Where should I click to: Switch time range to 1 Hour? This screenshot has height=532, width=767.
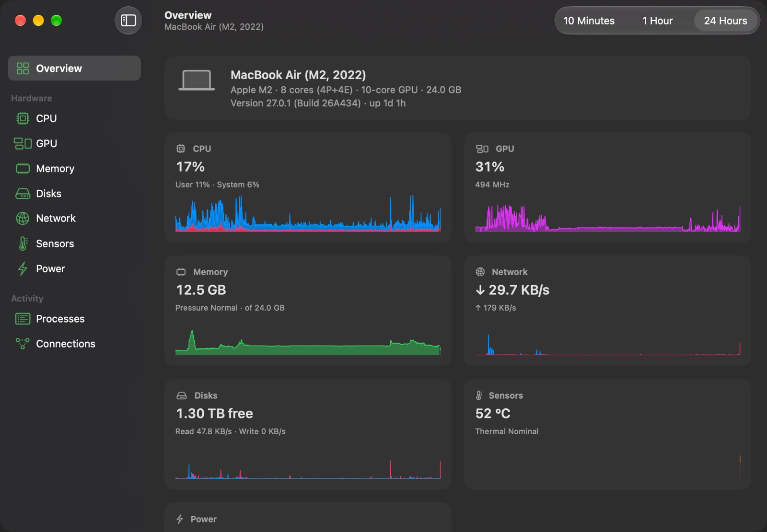pyautogui.click(x=657, y=21)
